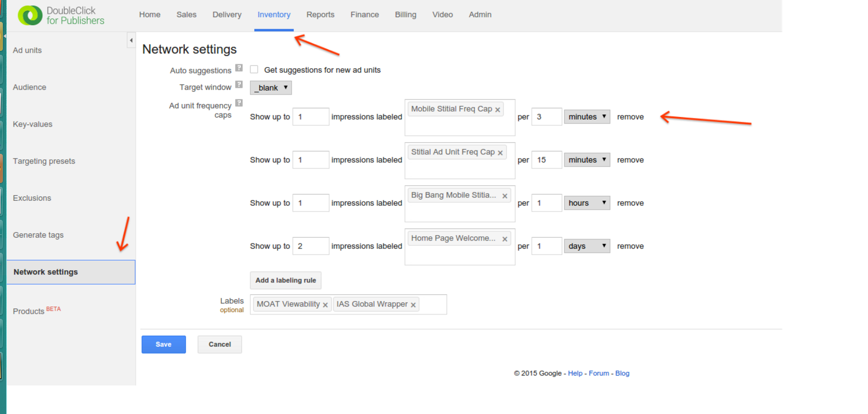Remove the IAS Global Wrapper label
This screenshot has height=414, width=868.
pyautogui.click(x=413, y=305)
